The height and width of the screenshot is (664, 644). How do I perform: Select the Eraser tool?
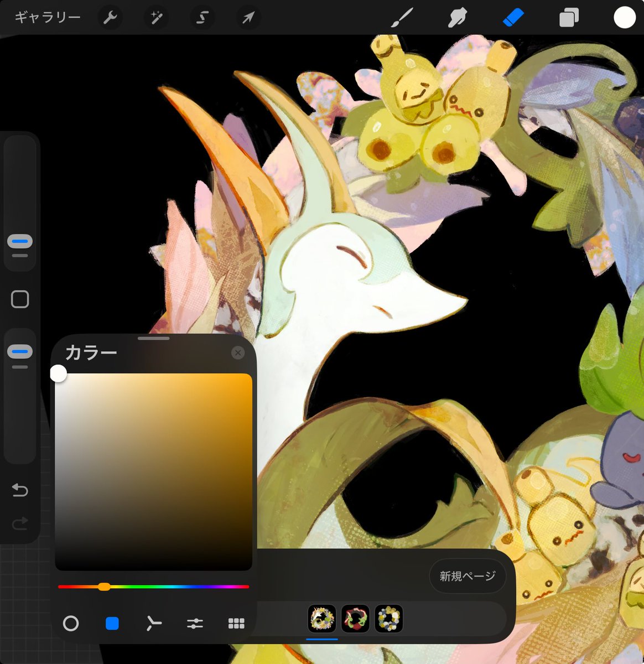(x=513, y=18)
